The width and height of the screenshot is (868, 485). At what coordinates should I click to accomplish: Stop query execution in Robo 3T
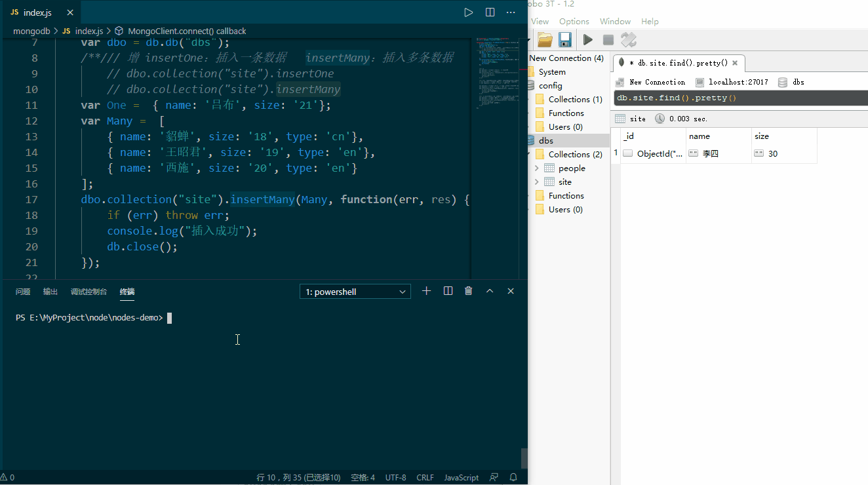(609, 39)
